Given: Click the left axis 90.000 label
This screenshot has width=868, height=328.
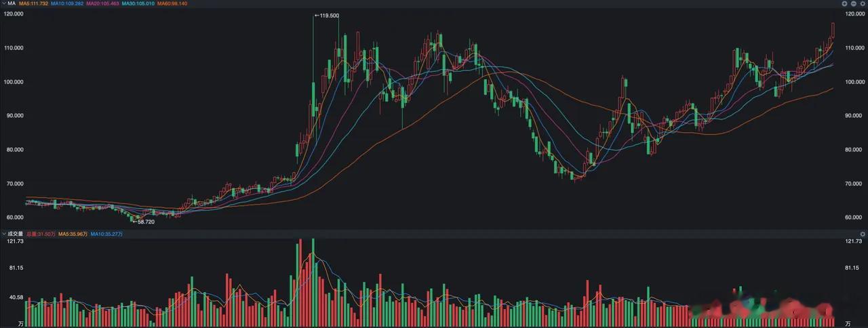Looking at the screenshot, I should coord(14,116).
